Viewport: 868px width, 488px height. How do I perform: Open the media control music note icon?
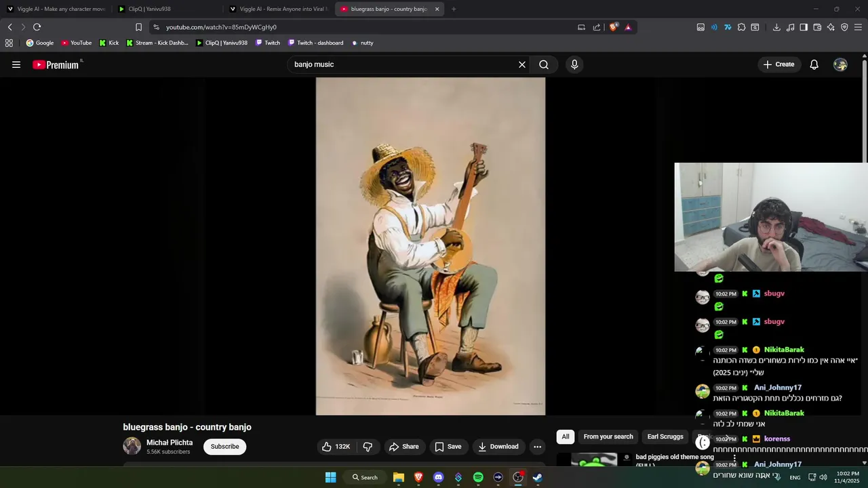coord(790,27)
